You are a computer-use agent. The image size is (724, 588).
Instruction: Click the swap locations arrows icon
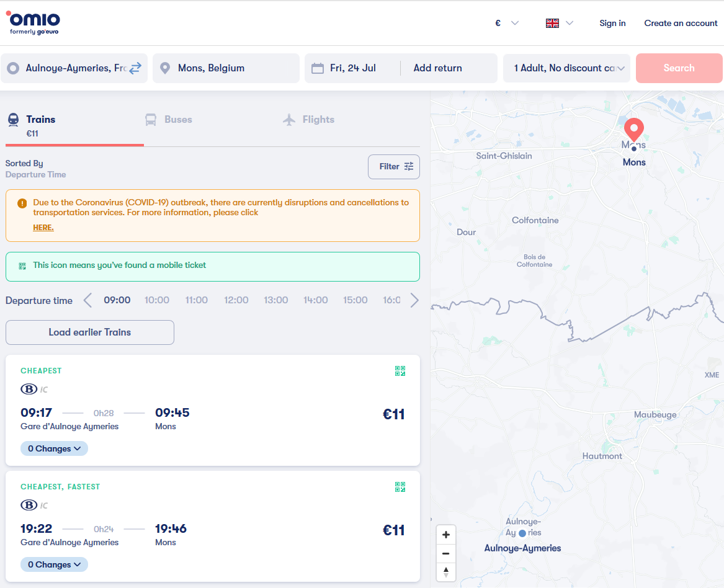click(x=135, y=68)
